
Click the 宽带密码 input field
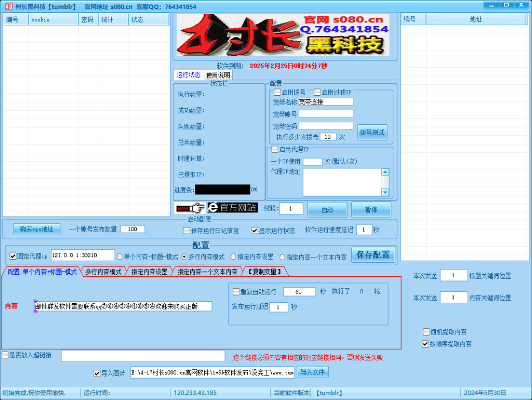(x=326, y=126)
